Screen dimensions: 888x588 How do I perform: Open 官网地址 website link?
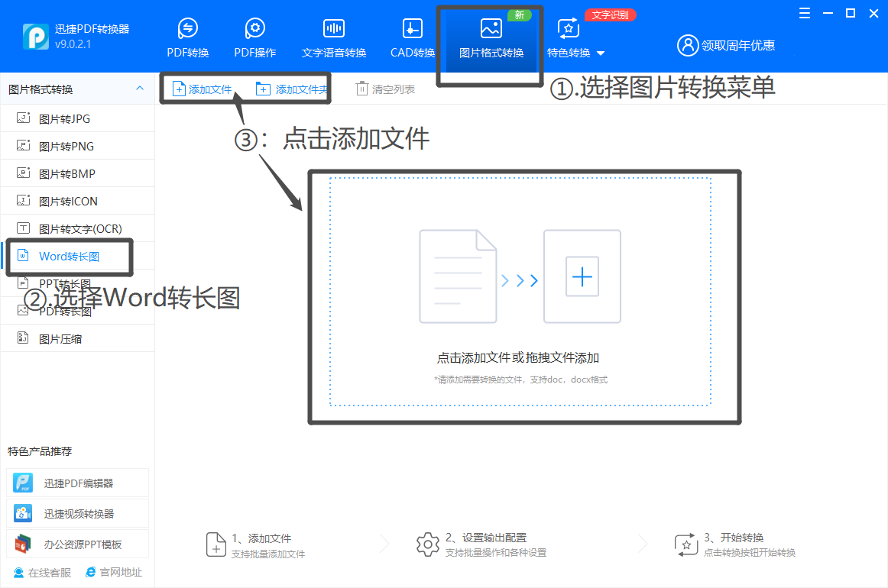click(x=114, y=572)
